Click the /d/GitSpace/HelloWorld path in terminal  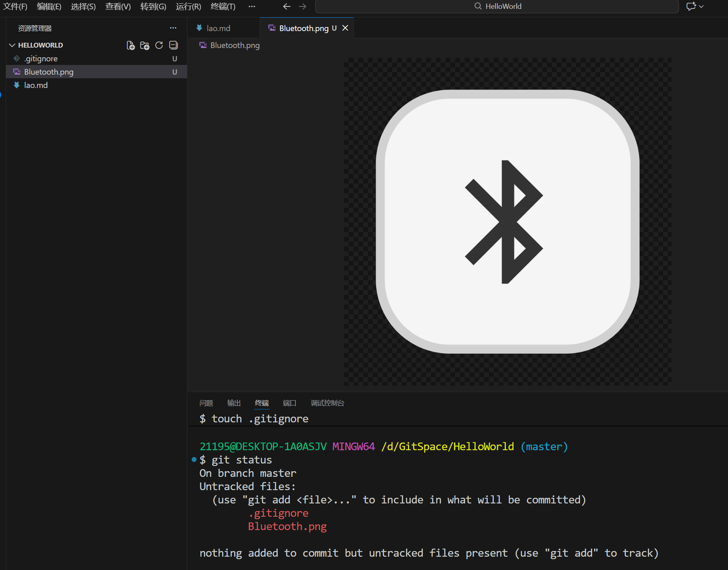point(447,447)
